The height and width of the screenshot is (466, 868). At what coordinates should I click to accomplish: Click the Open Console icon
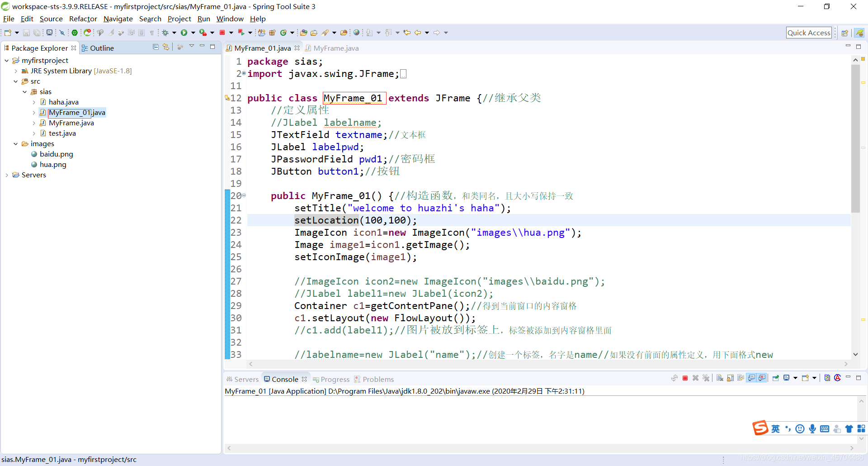click(x=805, y=378)
